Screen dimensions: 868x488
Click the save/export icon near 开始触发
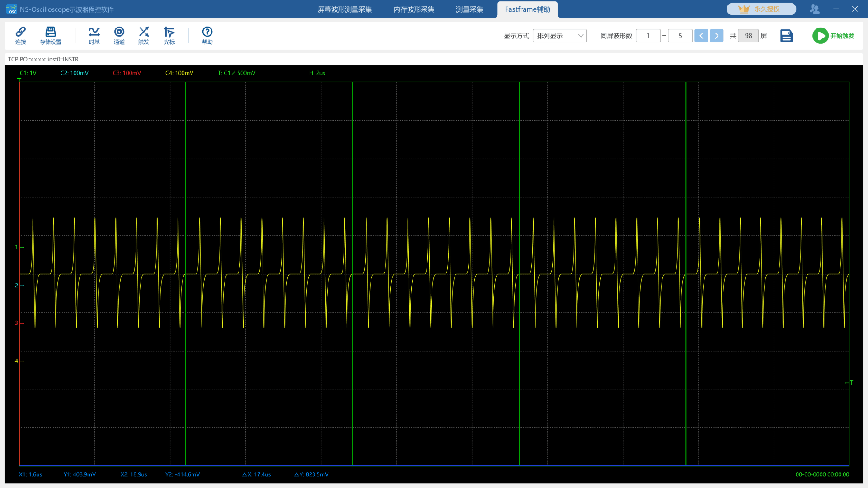coord(786,35)
